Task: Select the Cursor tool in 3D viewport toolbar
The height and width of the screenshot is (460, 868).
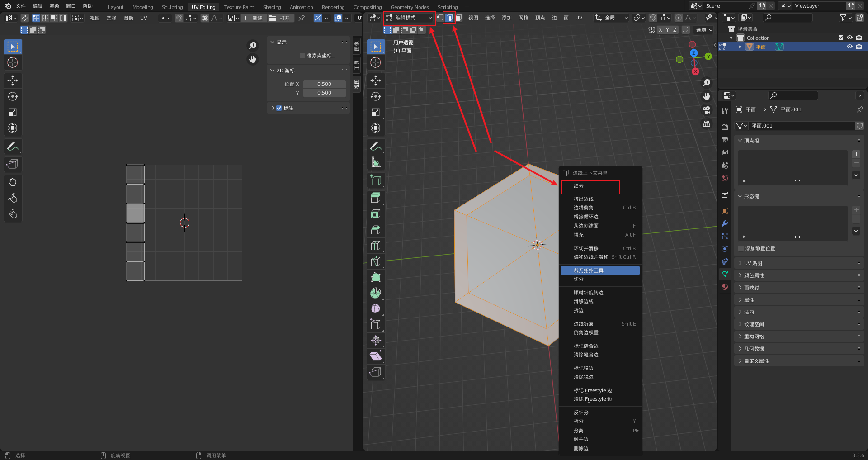Action: point(376,62)
